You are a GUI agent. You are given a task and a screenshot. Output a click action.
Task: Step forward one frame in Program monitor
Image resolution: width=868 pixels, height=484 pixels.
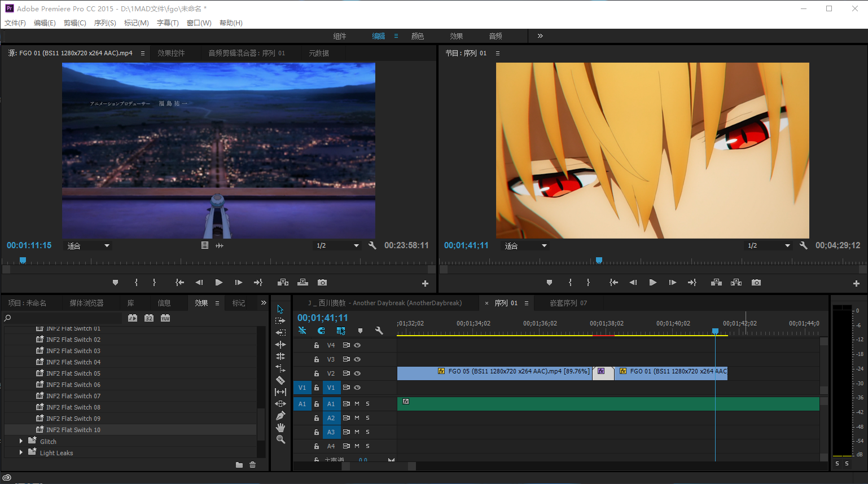[x=672, y=282]
